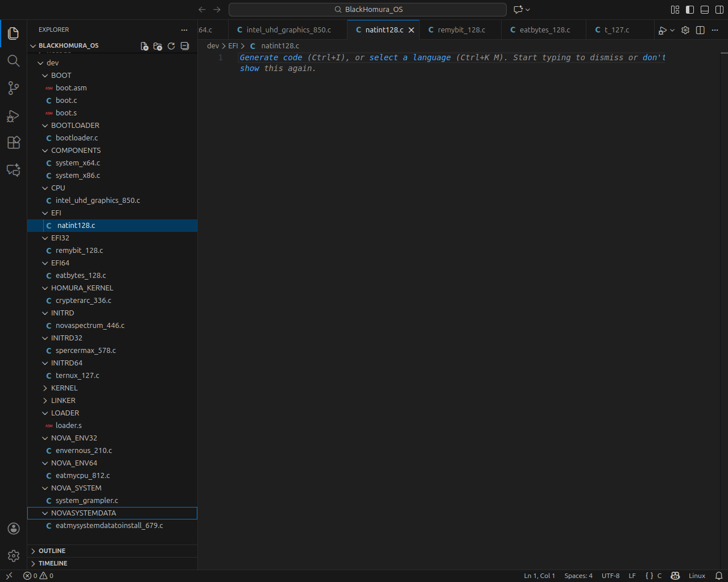
Task: Open crypterarc_336.c in the explorer
Action: [x=83, y=301]
